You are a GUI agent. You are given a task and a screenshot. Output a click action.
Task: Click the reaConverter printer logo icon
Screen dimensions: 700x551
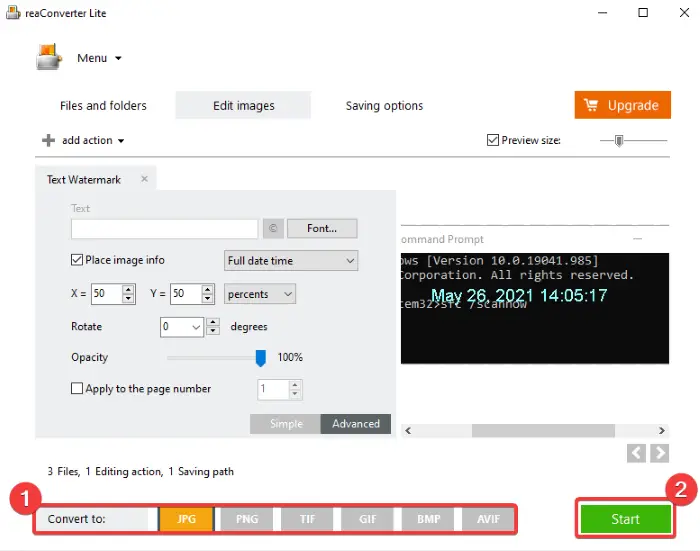click(x=49, y=57)
